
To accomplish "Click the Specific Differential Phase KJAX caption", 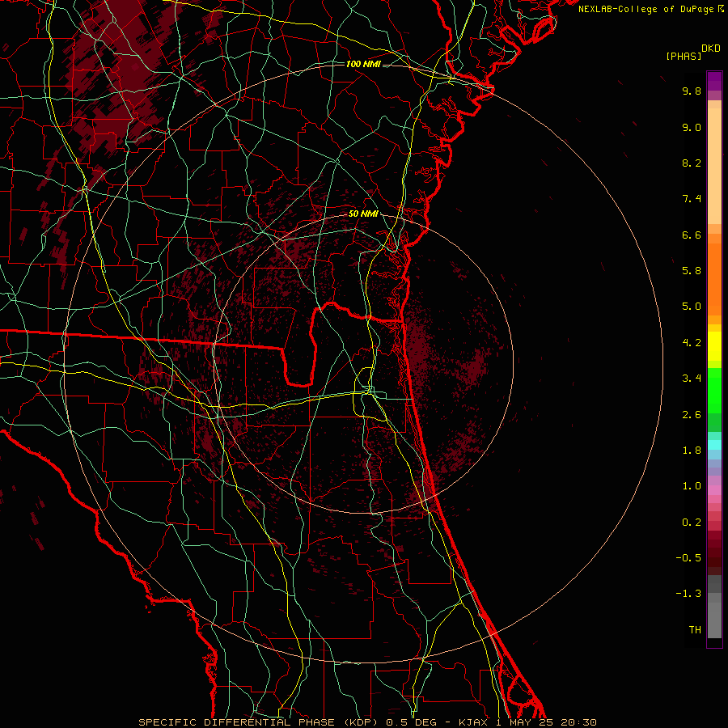I will (367, 722).
